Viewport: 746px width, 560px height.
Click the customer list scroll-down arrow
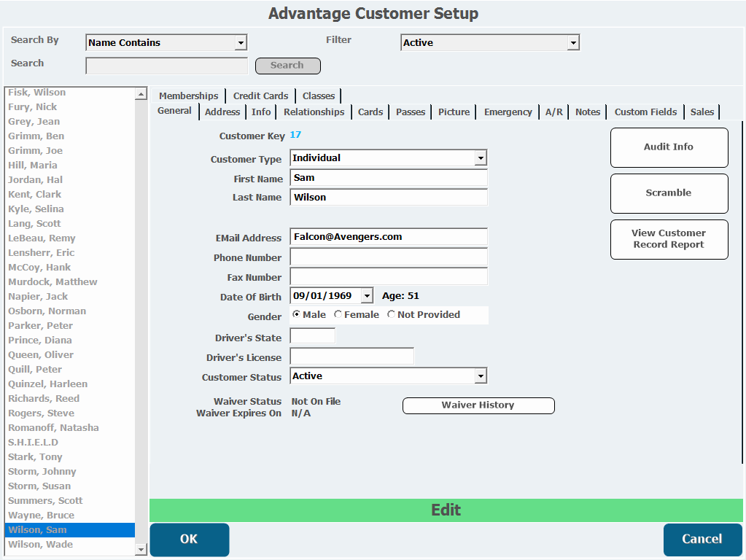(x=141, y=550)
